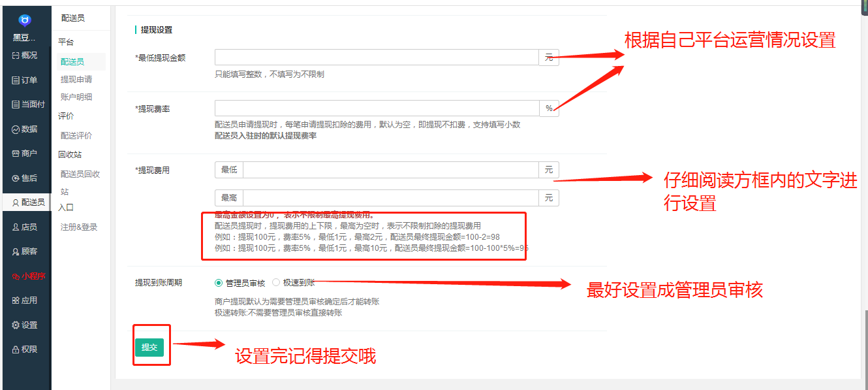Open 店员 staff section

25,227
